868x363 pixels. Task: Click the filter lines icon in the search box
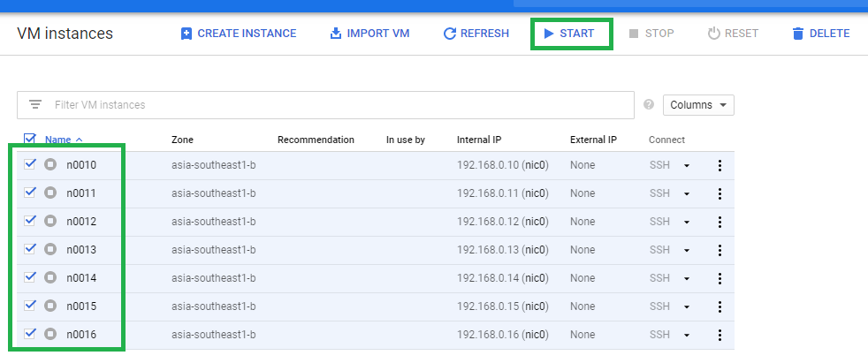(x=35, y=104)
